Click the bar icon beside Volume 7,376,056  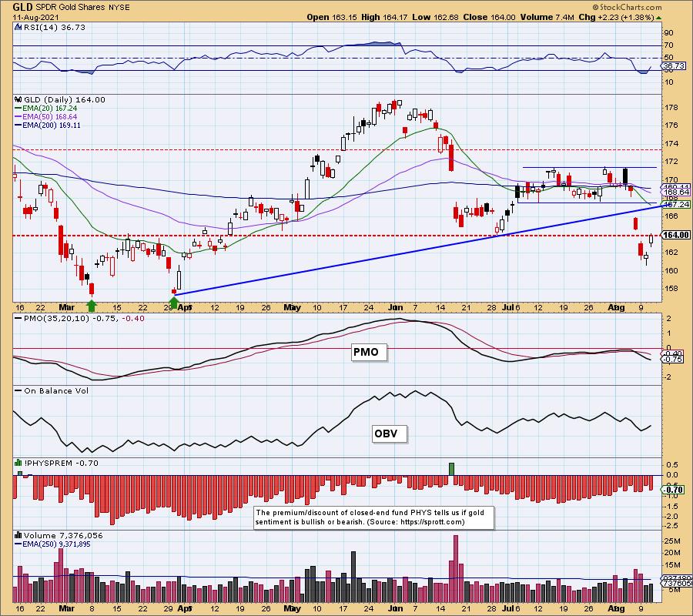pos(18,536)
